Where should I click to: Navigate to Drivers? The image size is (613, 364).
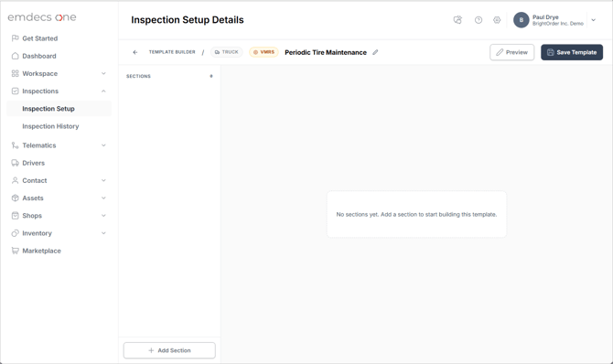(34, 163)
